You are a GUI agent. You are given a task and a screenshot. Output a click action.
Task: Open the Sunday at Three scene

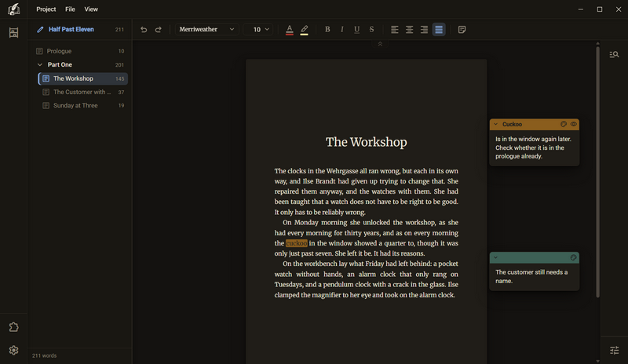pyautogui.click(x=83, y=105)
